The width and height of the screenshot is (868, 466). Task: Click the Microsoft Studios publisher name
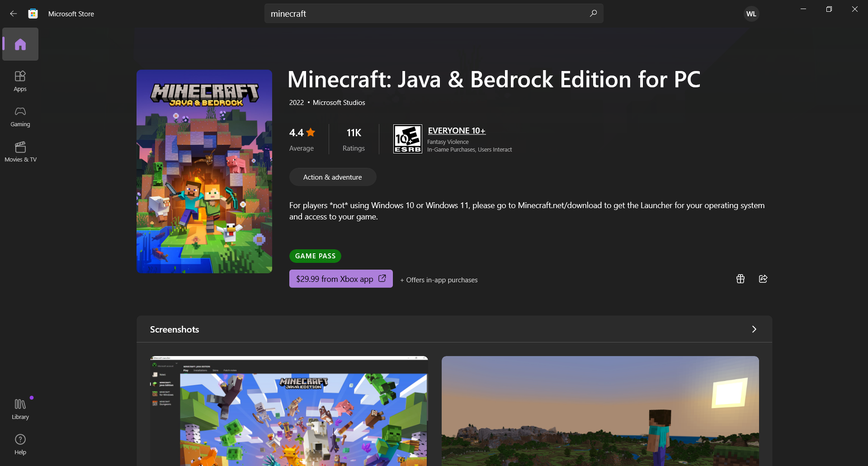[x=339, y=103]
